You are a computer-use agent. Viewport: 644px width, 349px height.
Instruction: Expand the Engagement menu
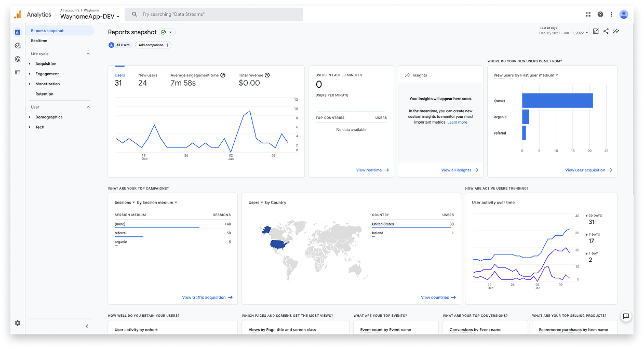pyautogui.click(x=30, y=74)
